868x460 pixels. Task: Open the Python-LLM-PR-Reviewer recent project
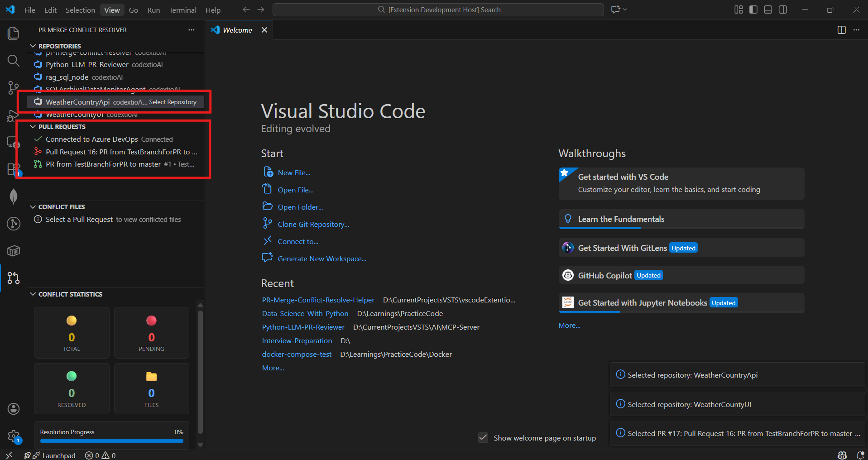coord(302,327)
